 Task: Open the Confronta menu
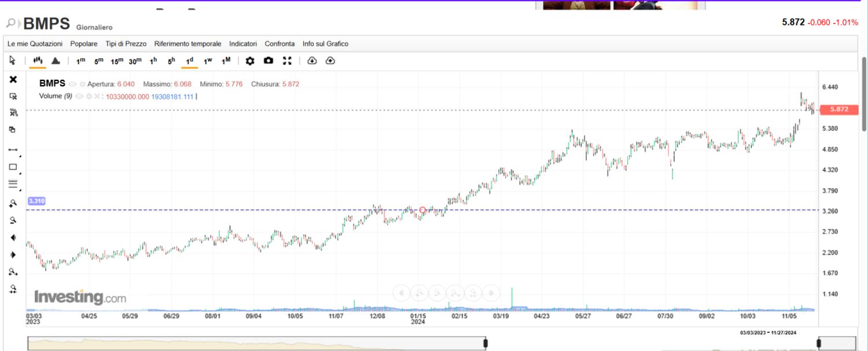click(279, 43)
